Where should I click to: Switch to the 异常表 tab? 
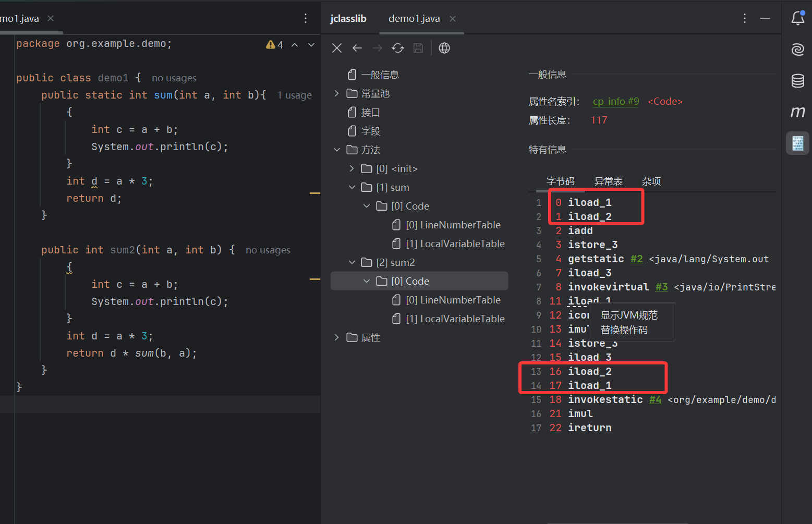(609, 181)
